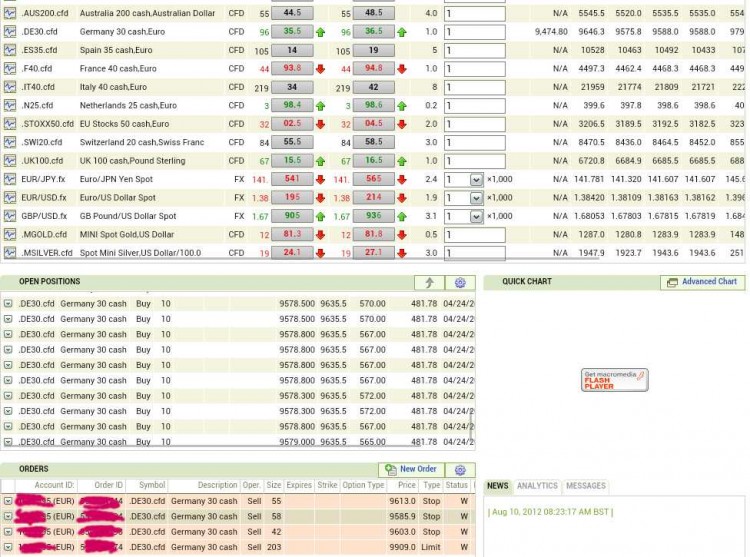The height and width of the screenshot is (557, 750).
Task: Click the Get Flash Player badge
Action: point(615,380)
